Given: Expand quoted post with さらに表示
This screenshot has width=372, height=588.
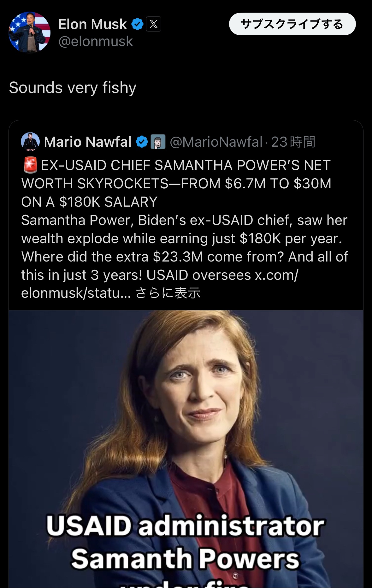Looking at the screenshot, I should click(168, 293).
